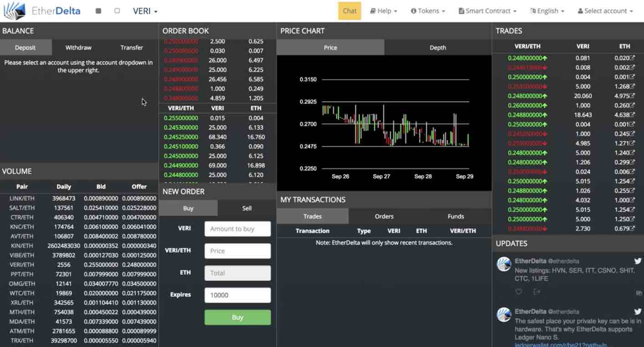Share the New listings tweet
This screenshot has width=644, height=347.
pyautogui.click(x=537, y=292)
